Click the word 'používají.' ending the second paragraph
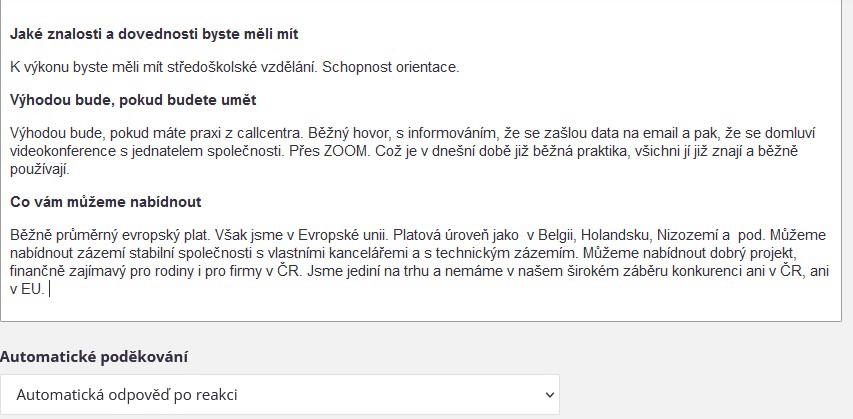 click(x=40, y=169)
